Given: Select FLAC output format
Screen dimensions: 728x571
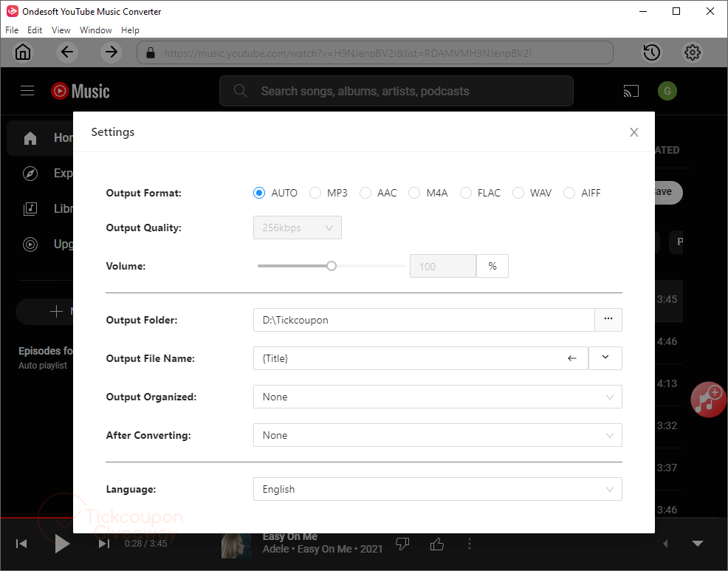Looking at the screenshot, I should pos(466,193).
